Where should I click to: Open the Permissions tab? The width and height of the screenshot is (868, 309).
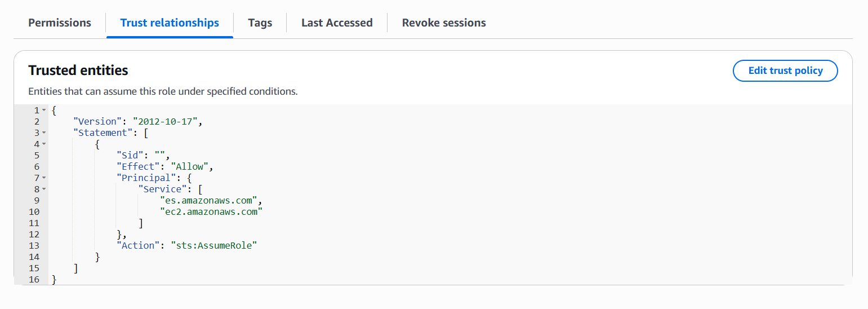tap(60, 23)
